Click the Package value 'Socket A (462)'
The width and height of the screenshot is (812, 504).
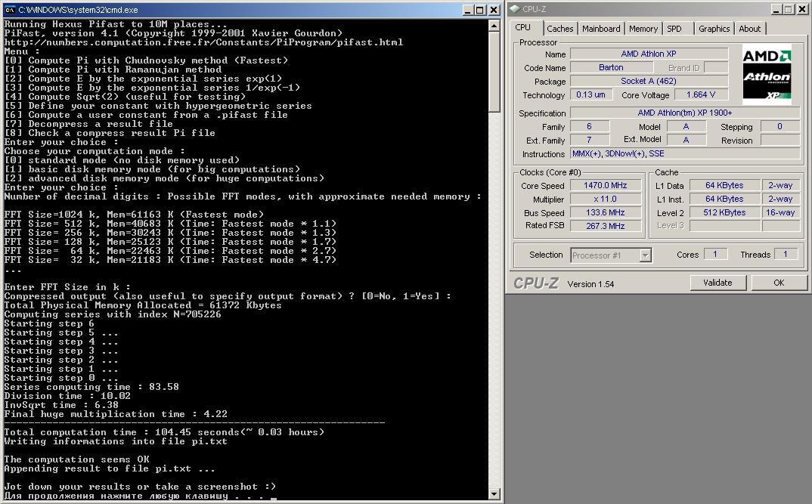coord(649,81)
